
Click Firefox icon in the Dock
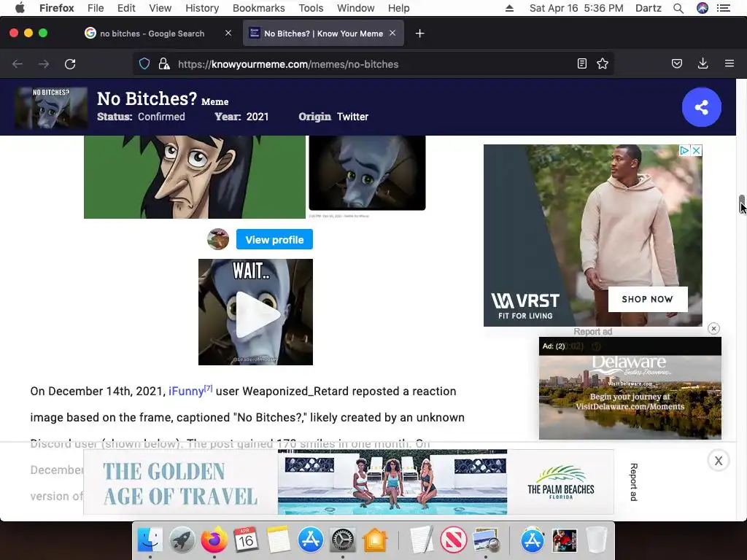214,540
